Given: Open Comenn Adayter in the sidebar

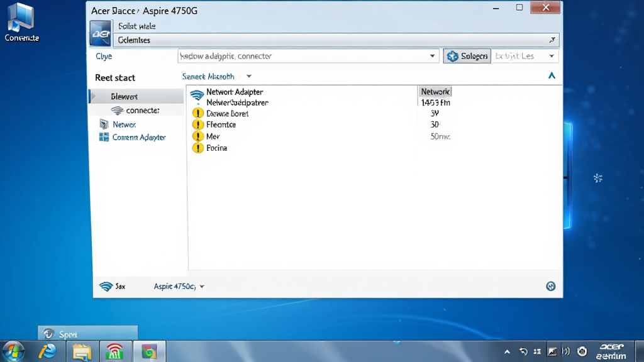Looking at the screenshot, I should (139, 138).
